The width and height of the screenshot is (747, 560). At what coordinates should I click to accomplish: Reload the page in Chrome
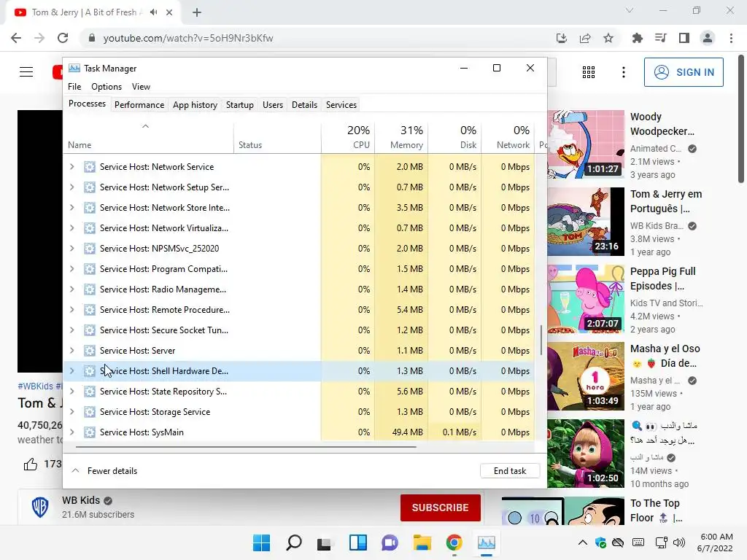tap(63, 38)
